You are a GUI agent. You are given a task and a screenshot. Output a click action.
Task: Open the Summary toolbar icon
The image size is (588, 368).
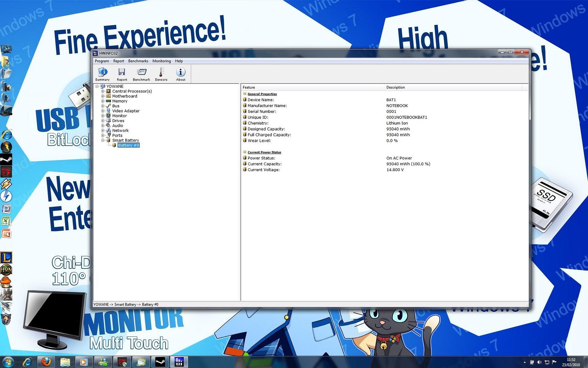[102, 74]
